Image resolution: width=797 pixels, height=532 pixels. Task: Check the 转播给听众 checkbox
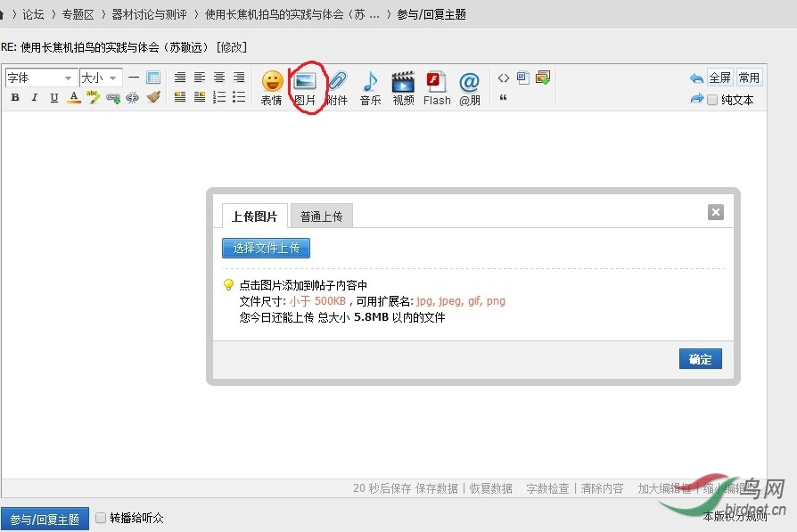tap(101, 517)
